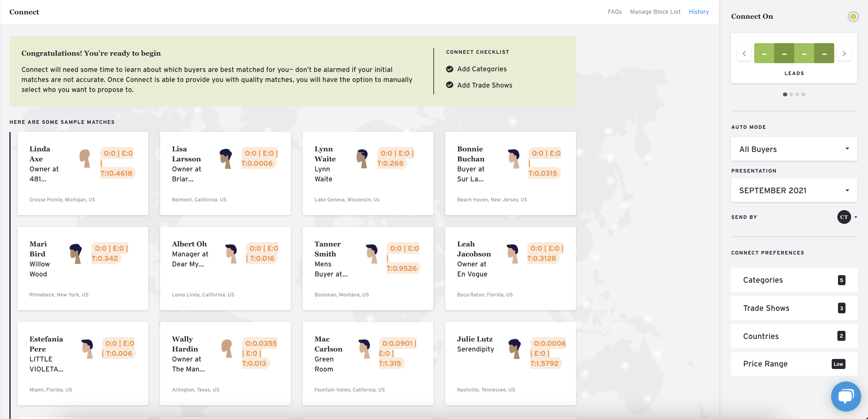The image size is (868, 419).
Task: Open the live chat bubble
Action: pyautogui.click(x=846, y=396)
